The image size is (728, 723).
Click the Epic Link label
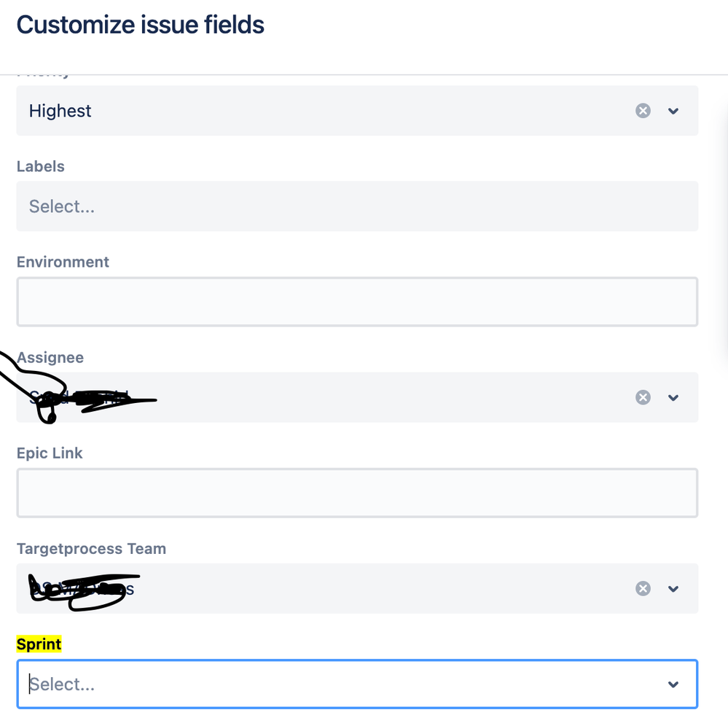50,453
